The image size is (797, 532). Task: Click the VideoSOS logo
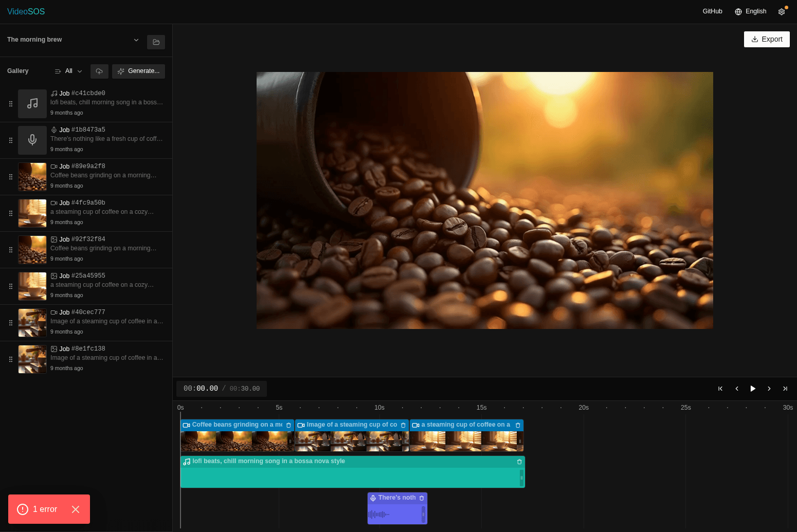26,11
